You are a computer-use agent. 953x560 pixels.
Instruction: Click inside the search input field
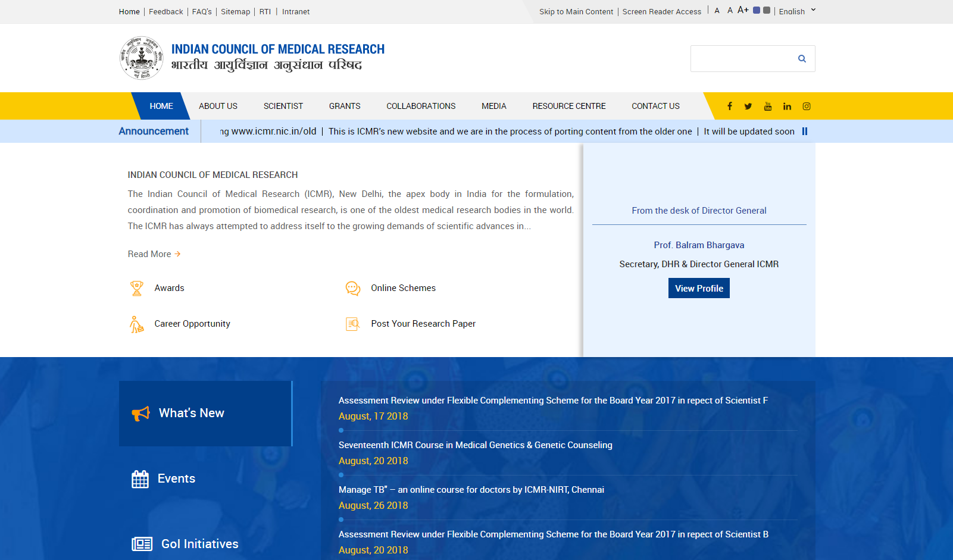742,58
